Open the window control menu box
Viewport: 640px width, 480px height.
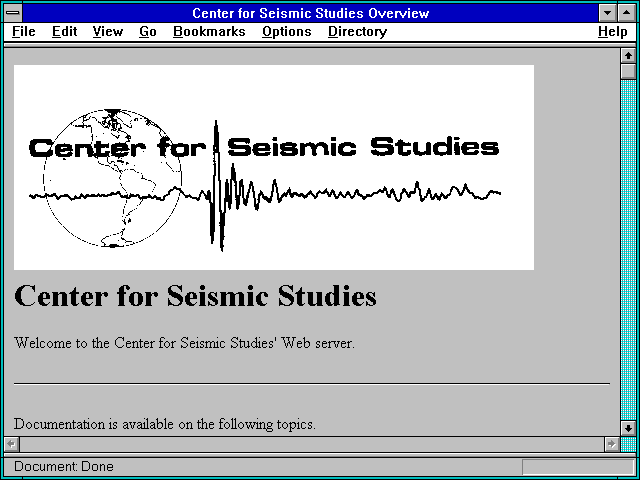coord(13,13)
